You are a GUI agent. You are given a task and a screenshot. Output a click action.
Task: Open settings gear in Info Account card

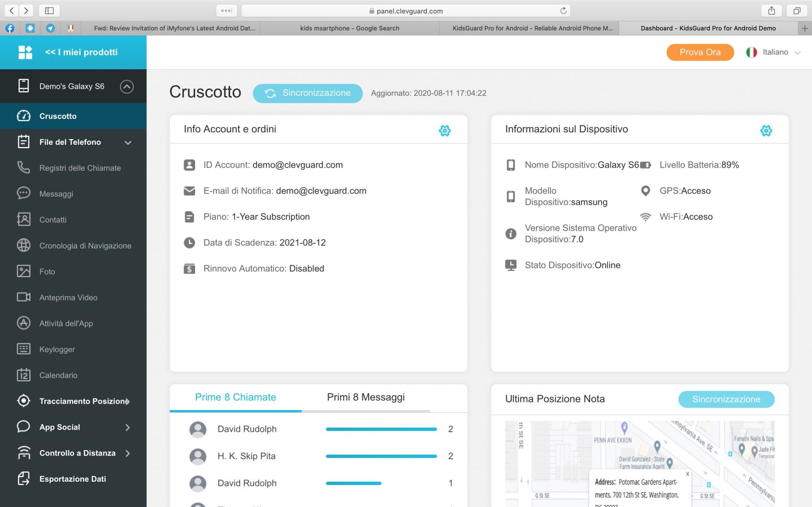tap(444, 130)
